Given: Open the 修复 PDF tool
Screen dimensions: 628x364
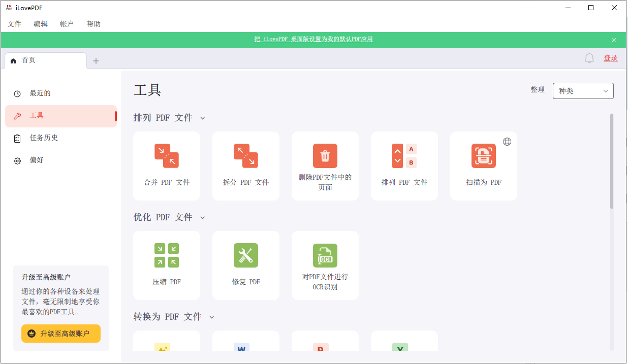Looking at the screenshot, I should [246, 266].
